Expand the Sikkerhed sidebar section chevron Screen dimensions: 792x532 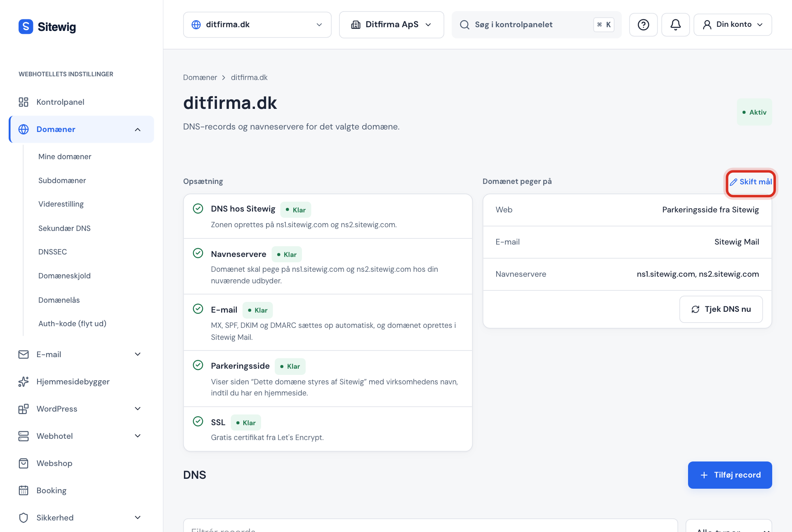tap(138, 518)
